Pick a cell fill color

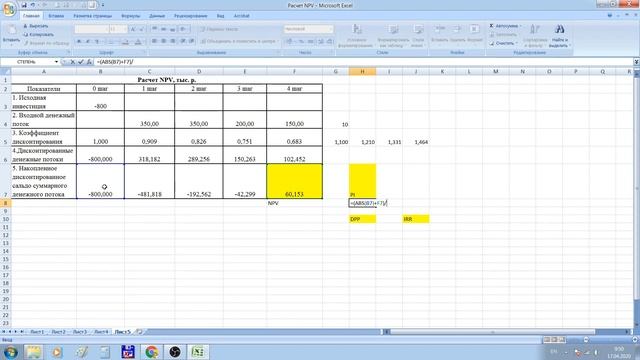(126, 42)
